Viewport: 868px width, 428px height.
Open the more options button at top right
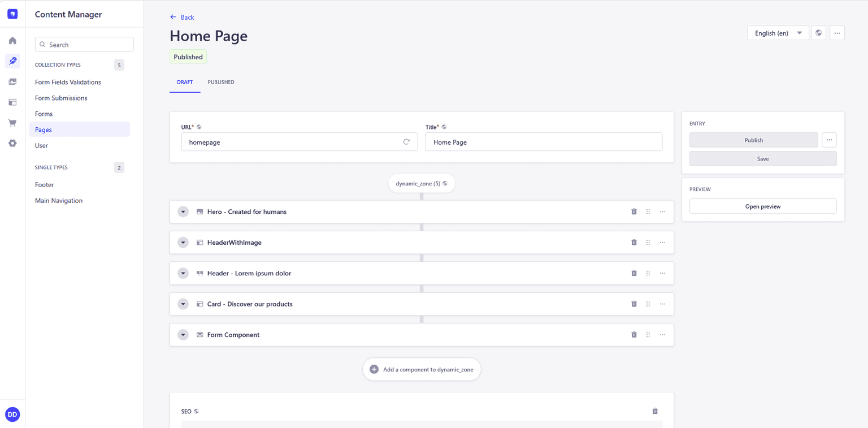[x=837, y=33]
